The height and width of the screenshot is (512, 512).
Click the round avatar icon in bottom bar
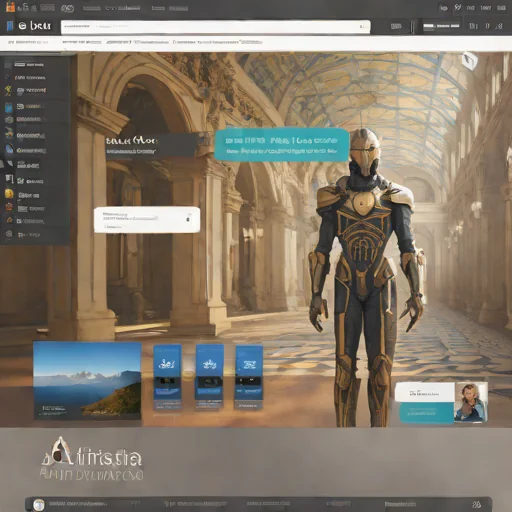(x=39, y=504)
